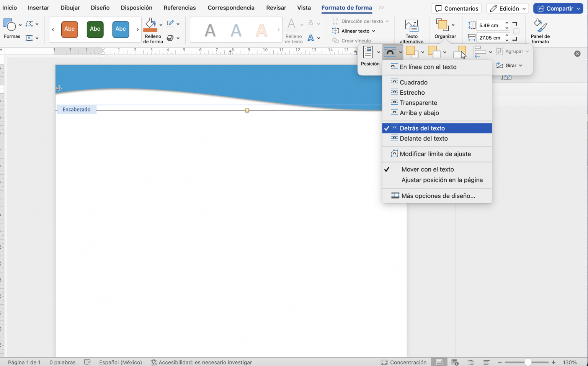Image resolution: width=588 pixels, height=366 pixels.
Task: Select the Relleno de forma bucket icon
Action: 151,24
